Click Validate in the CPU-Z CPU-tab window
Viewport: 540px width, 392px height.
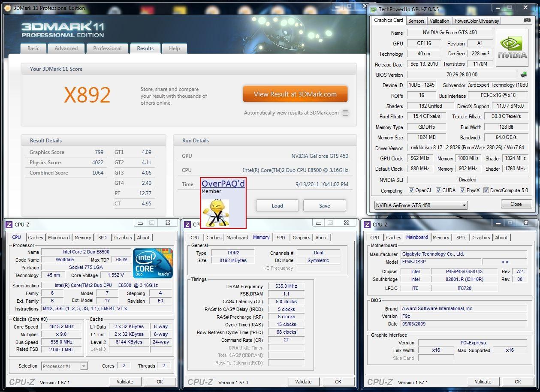click(x=125, y=382)
